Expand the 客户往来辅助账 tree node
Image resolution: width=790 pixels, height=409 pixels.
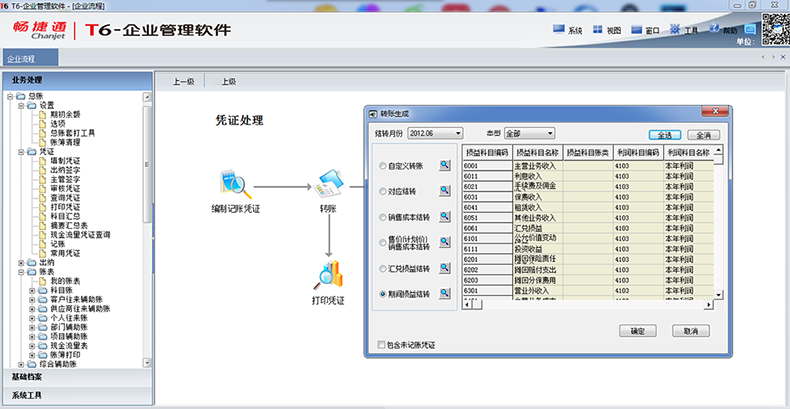32,300
